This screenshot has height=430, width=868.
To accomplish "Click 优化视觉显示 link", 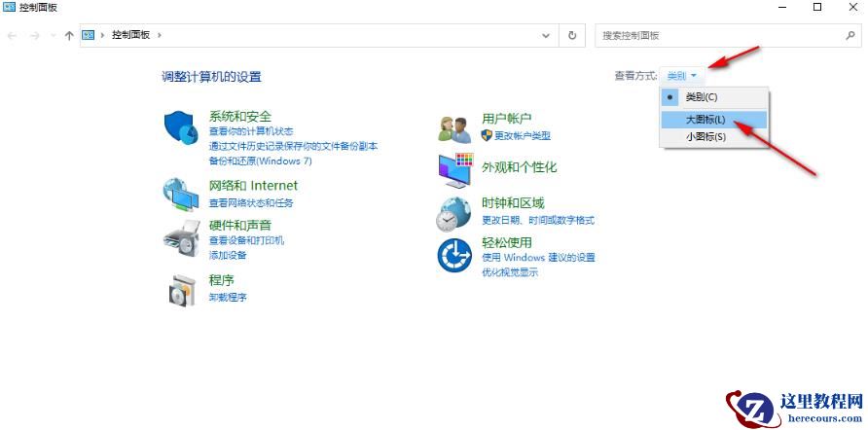I will point(510,272).
